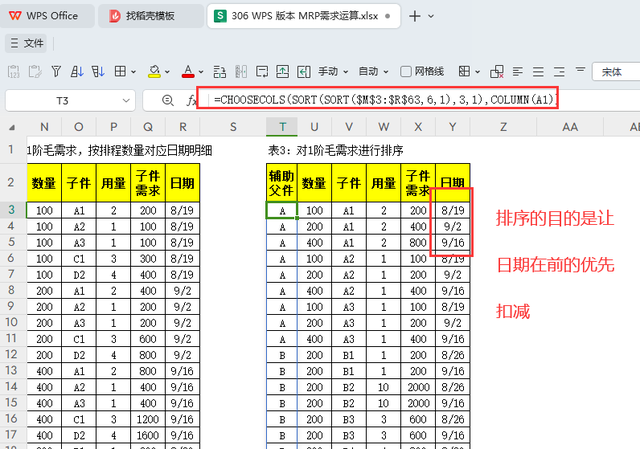The image size is (640, 449).
Task: Switch to the 找稻壳模板 tab
Action: (x=150, y=16)
